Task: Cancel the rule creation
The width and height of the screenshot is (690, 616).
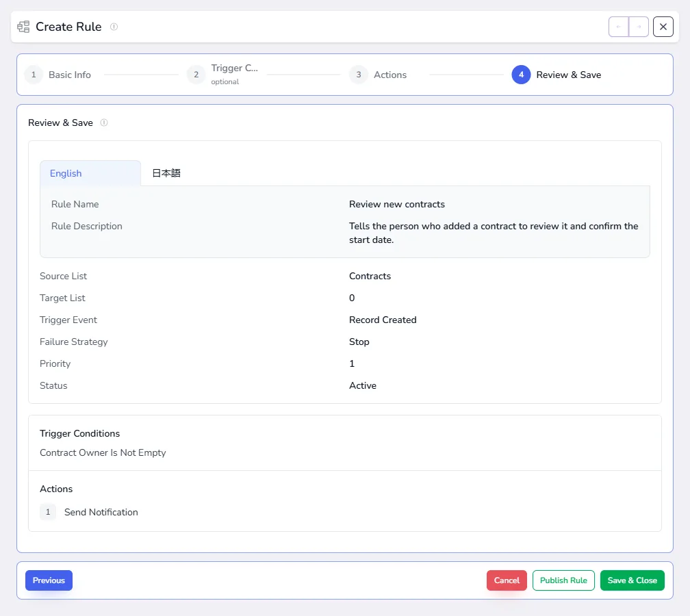Action: click(x=507, y=580)
